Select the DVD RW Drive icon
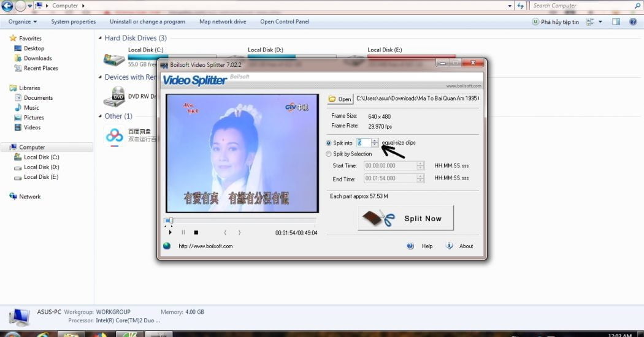Screen dimensions: 644x337 [114, 97]
